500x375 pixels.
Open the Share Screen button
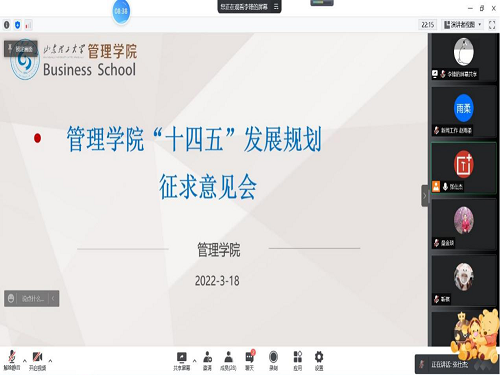[x=182, y=361]
